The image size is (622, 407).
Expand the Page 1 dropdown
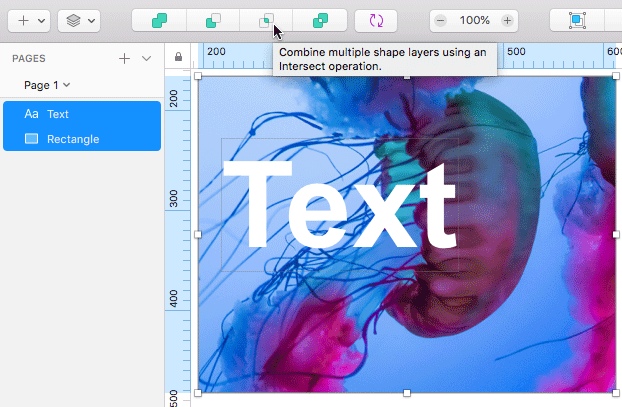[47, 85]
